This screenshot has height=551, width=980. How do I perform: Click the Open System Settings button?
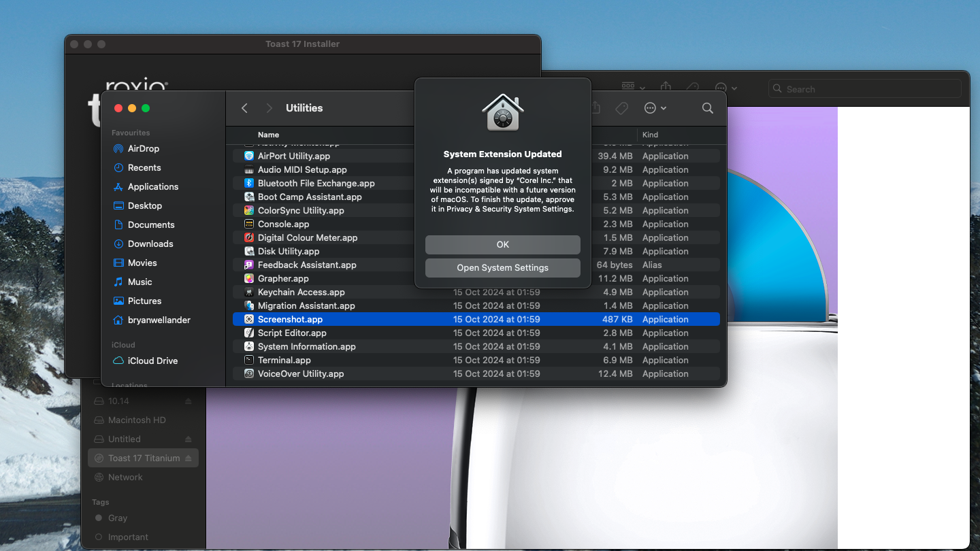(x=503, y=268)
